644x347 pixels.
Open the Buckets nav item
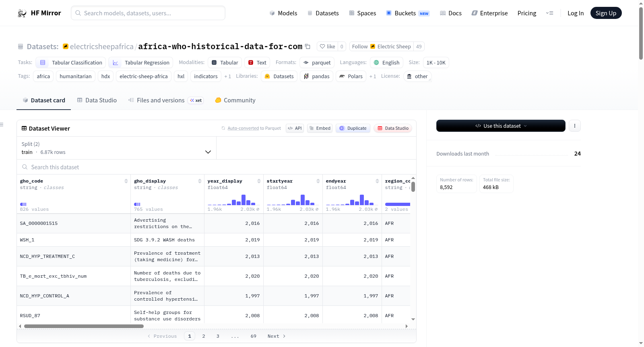click(x=407, y=13)
